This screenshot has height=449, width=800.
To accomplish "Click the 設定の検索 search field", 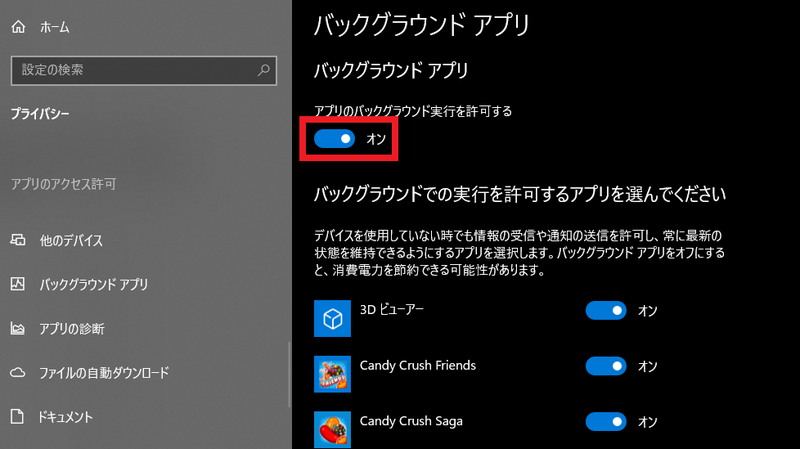I will point(144,70).
